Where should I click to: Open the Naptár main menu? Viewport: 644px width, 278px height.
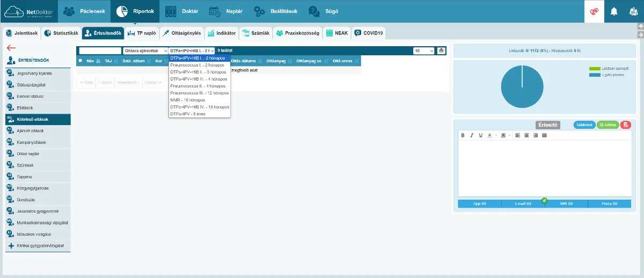coord(226,11)
